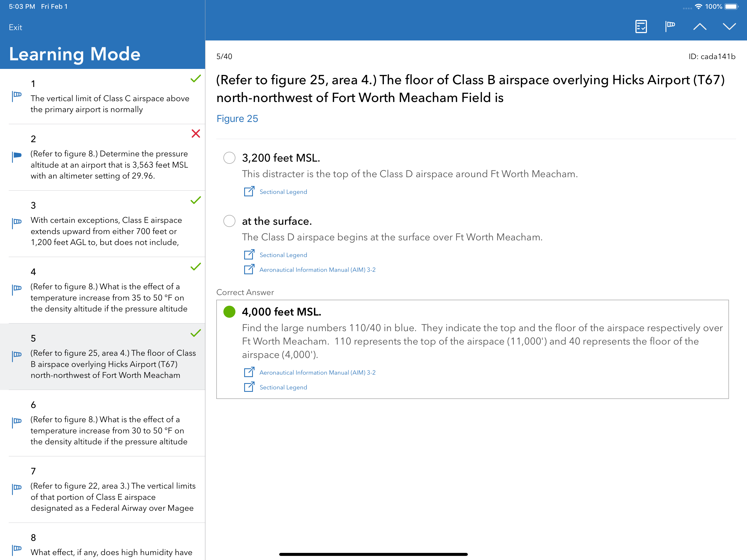Click the green checkmark on question 4

pos(195,267)
